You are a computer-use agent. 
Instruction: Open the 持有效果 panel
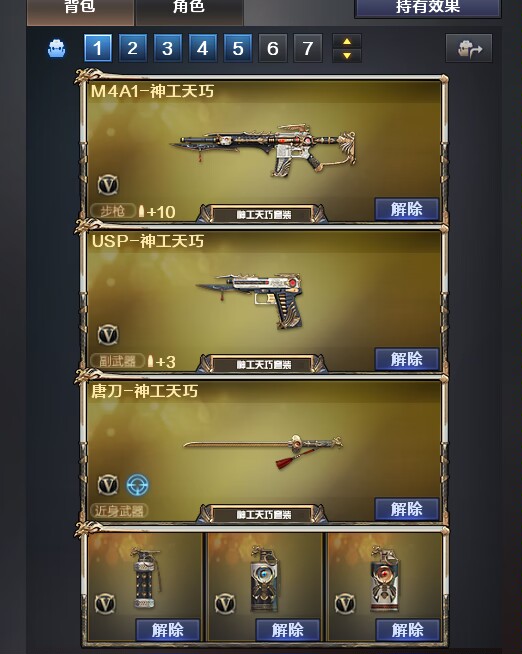tap(428, 8)
